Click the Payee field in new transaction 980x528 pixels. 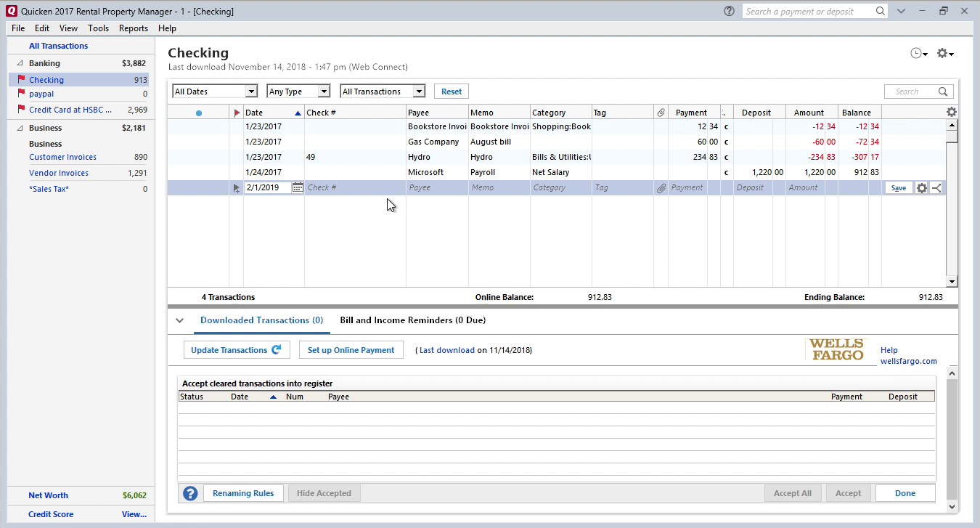click(437, 187)
